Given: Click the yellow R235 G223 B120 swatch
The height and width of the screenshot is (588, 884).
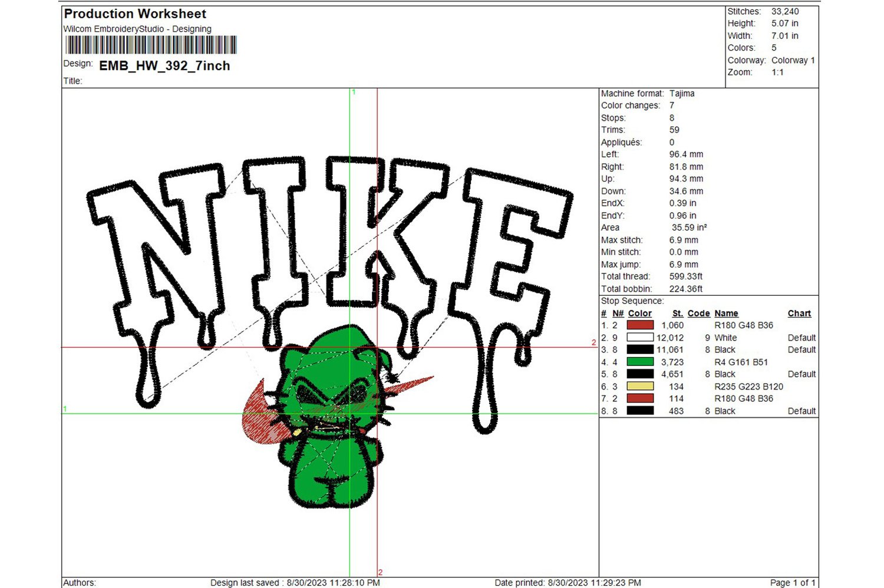Looking at the screenshot, I should point(640,387).
